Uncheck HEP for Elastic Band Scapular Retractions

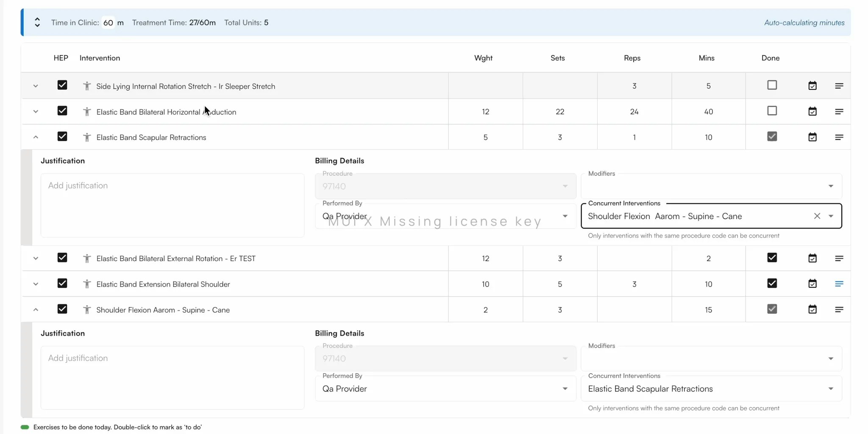point(62,136)
